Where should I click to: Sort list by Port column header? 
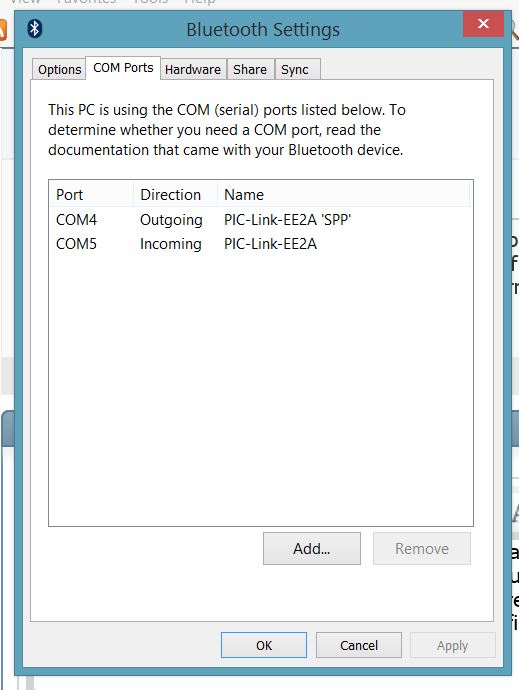coord(91,195)
